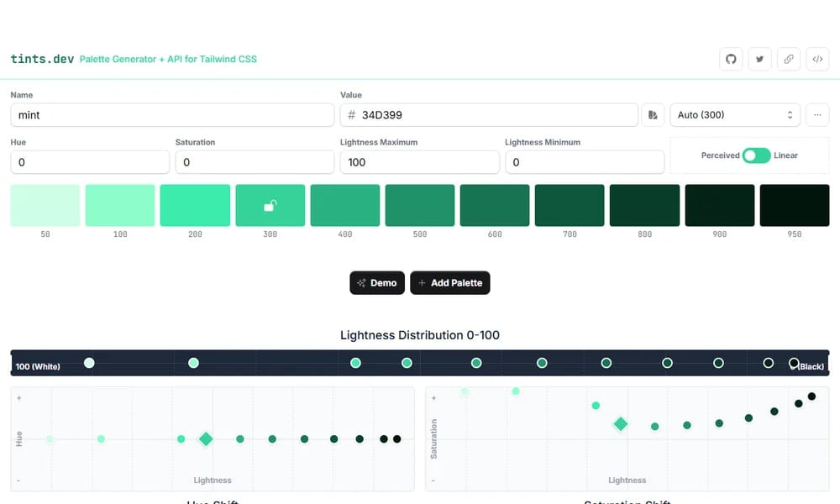Click the Lightness Distribution 0-100 heading
840x504 pixels.
(420, 335)
